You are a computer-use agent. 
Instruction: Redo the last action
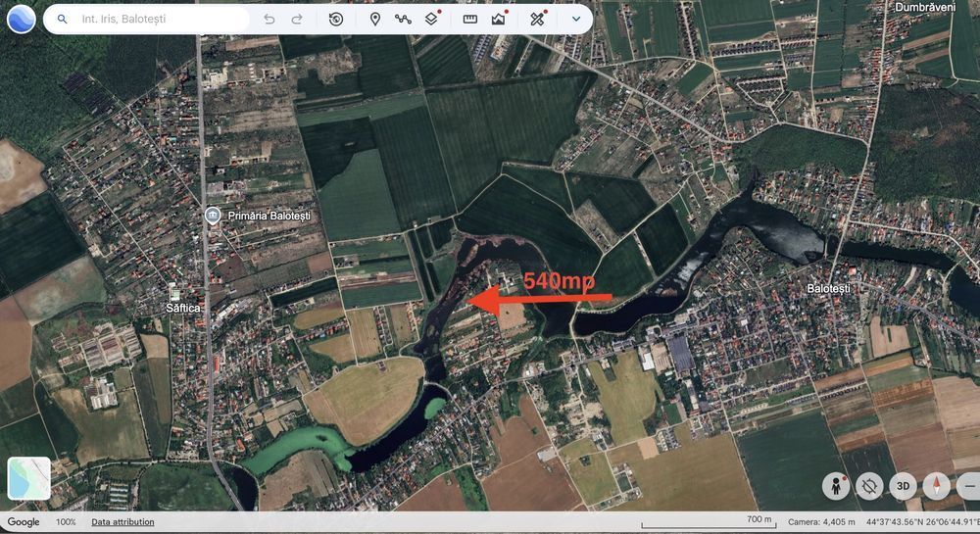tap(297, 20)
